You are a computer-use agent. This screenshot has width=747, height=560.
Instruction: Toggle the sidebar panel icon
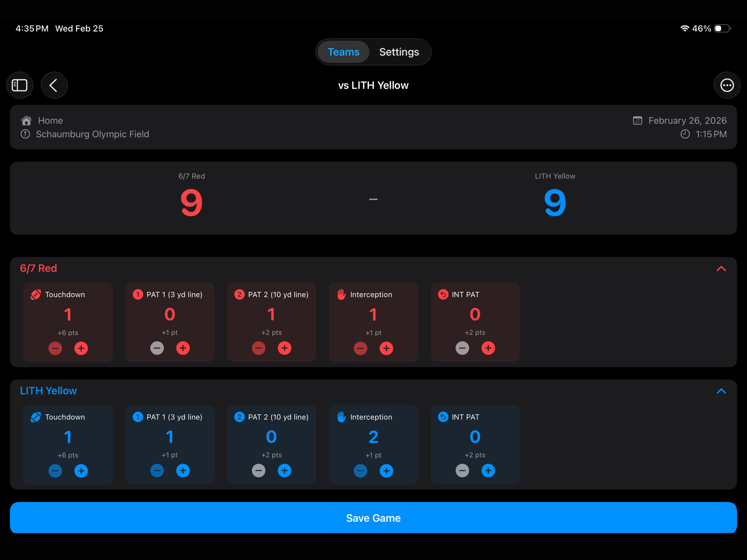pos(20,85)
